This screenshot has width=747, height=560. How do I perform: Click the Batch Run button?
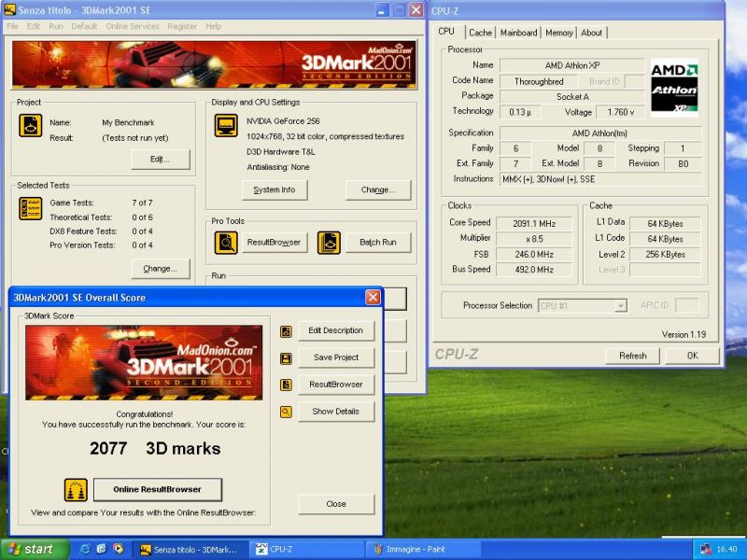378,243
